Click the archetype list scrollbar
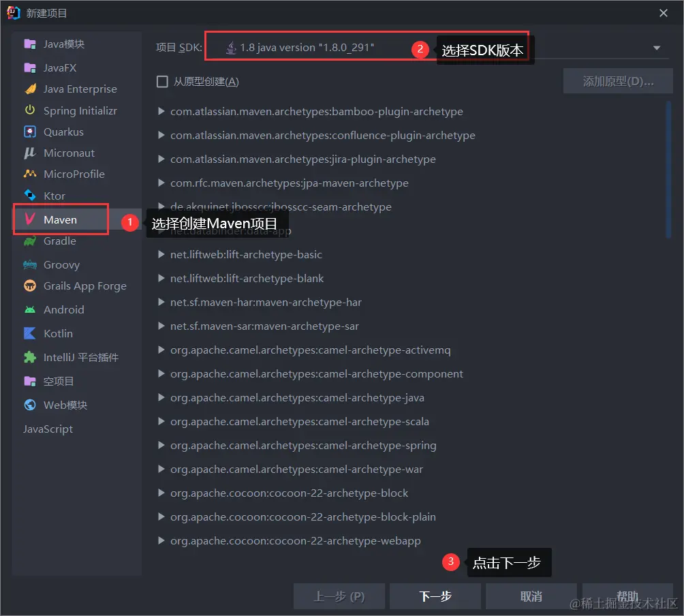This screenshot has width=684, height=616. (x=668, y=169)
